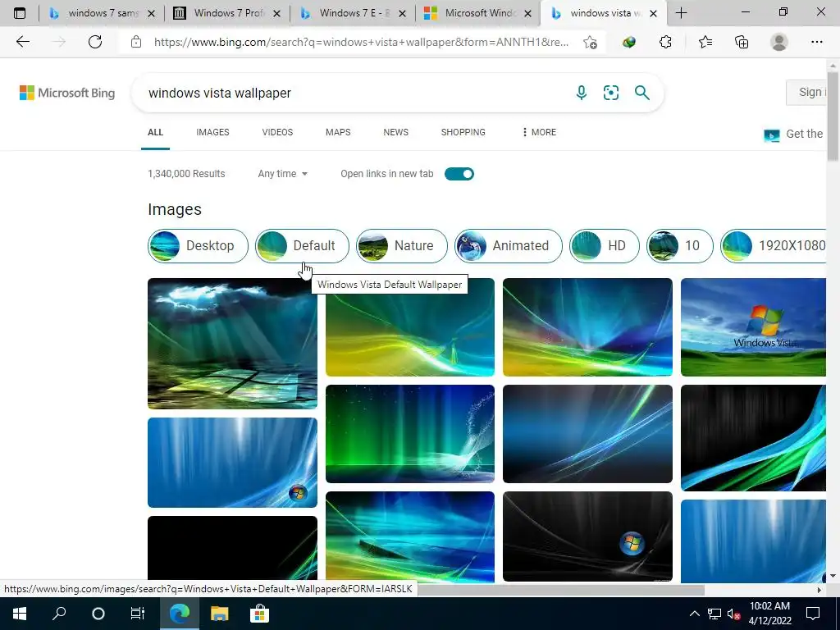Switch to the IMAGES search tab

(212, 132)
